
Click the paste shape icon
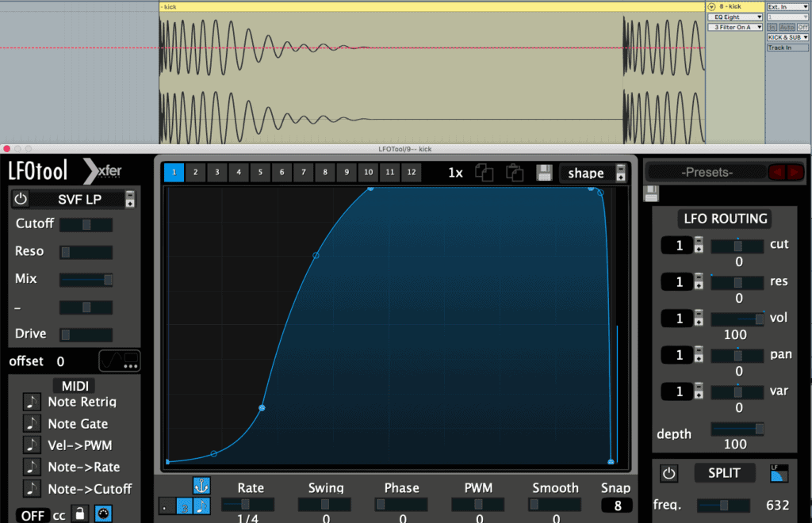click(515, 172)
